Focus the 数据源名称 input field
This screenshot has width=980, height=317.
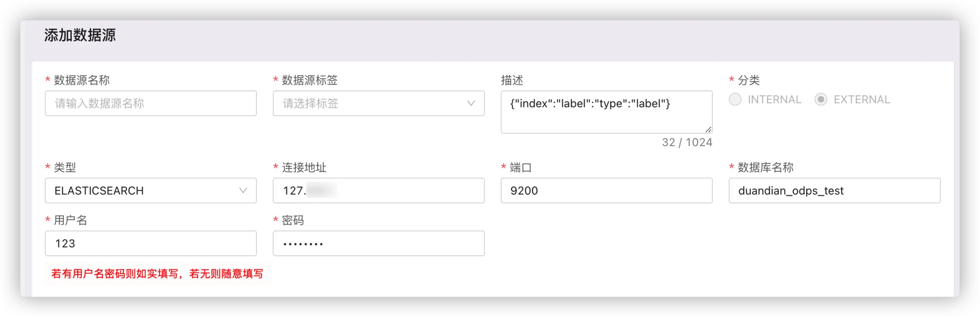click(x=151, y=103)
